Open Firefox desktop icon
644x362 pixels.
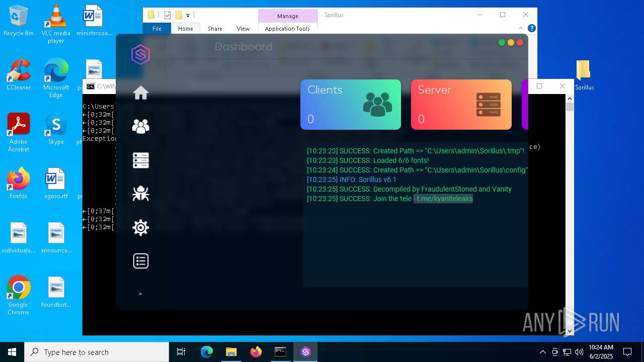pos(19,184)
